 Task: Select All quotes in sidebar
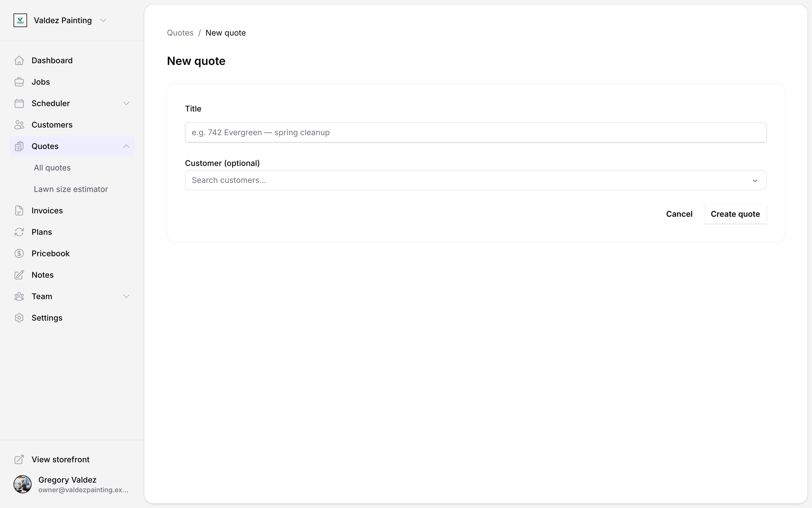(x=52, y=168)
